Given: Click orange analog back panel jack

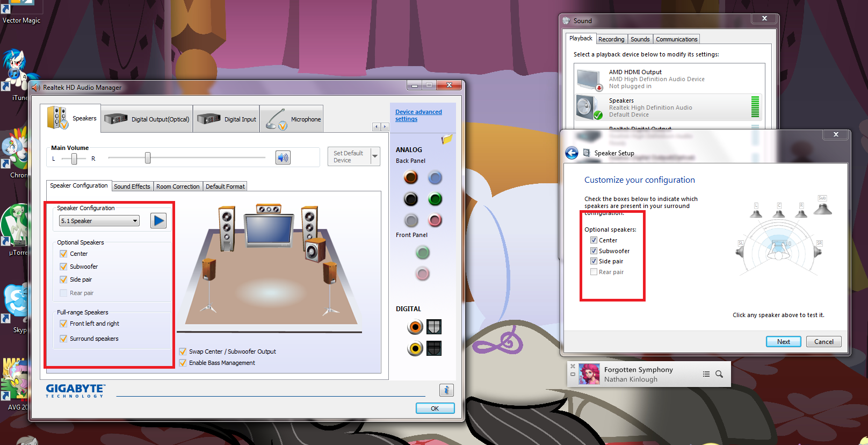Looking at the screenshot, I should 411,177.
